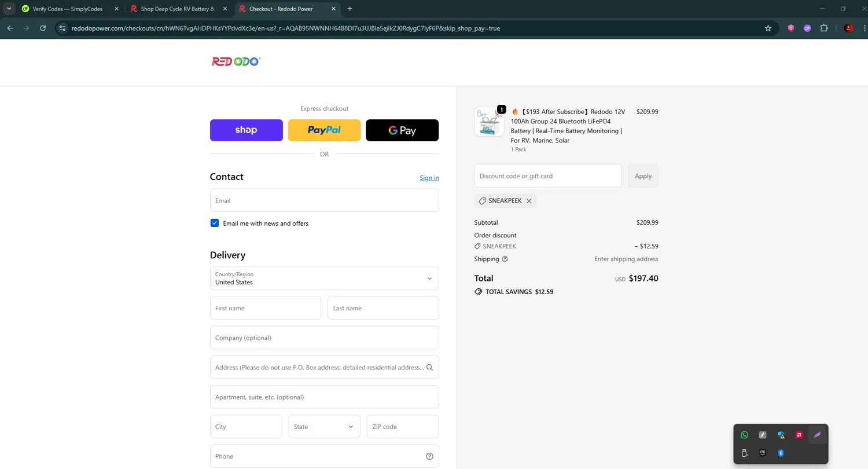Viewport: 868px width, 469px height.
Task: Remove SNEAKPEEK code with X icon
Action: 529,201
